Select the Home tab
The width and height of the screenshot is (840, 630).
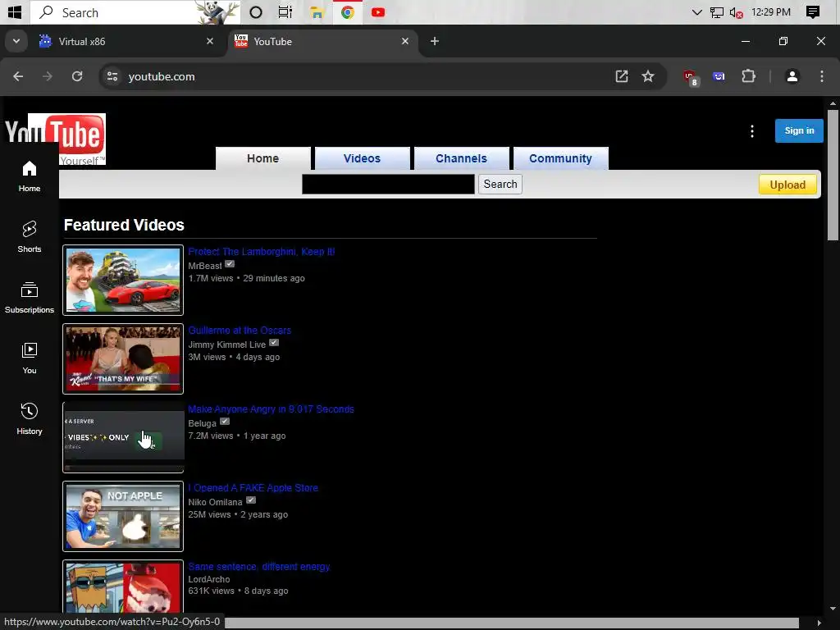pos(263,158)
